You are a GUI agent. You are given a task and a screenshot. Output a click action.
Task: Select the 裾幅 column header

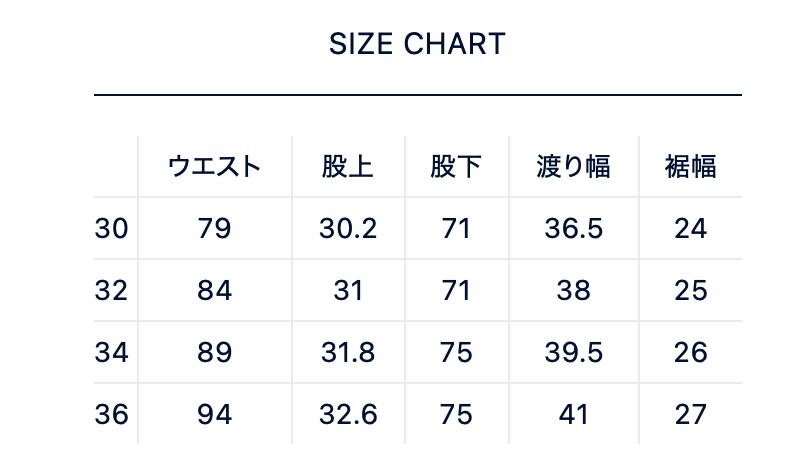[x=690, y=166]
